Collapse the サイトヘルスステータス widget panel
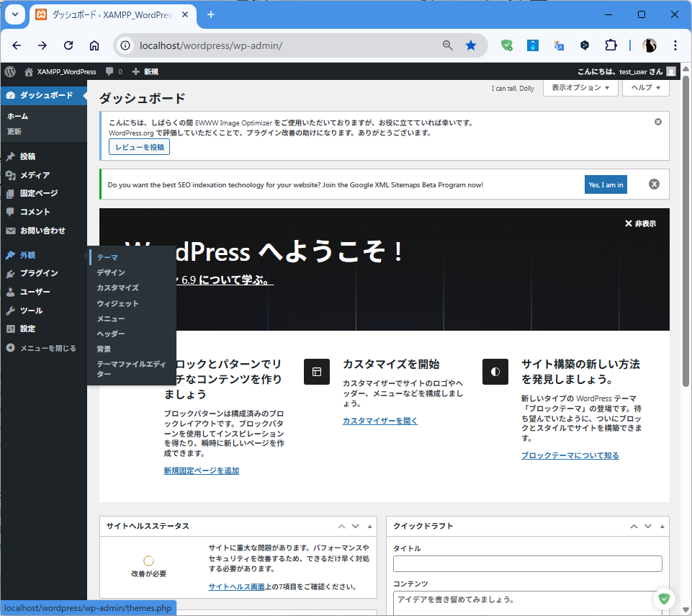 (370, 526)
